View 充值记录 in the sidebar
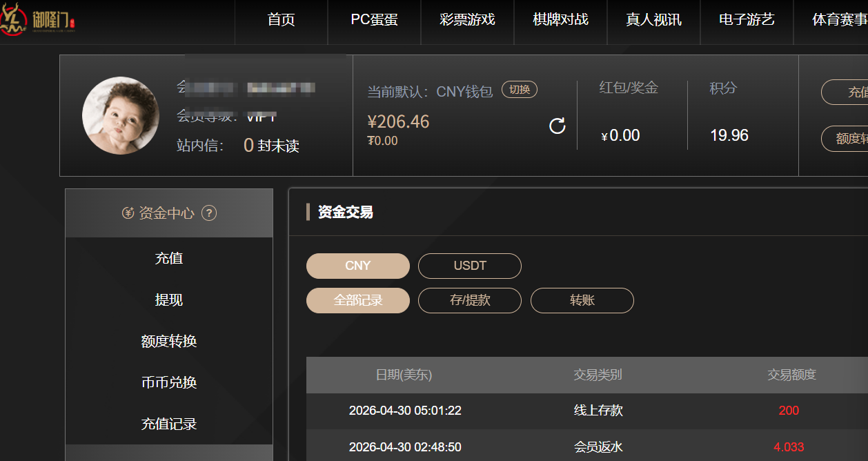868x461 pixels. click(x=169, y=424)
